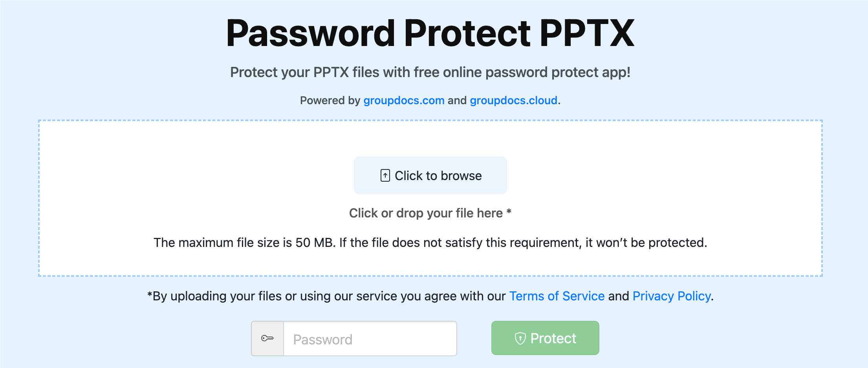Click the "Protect your PPTX files" subtitle
Screen dimensions: 868x368
[430, 72]
